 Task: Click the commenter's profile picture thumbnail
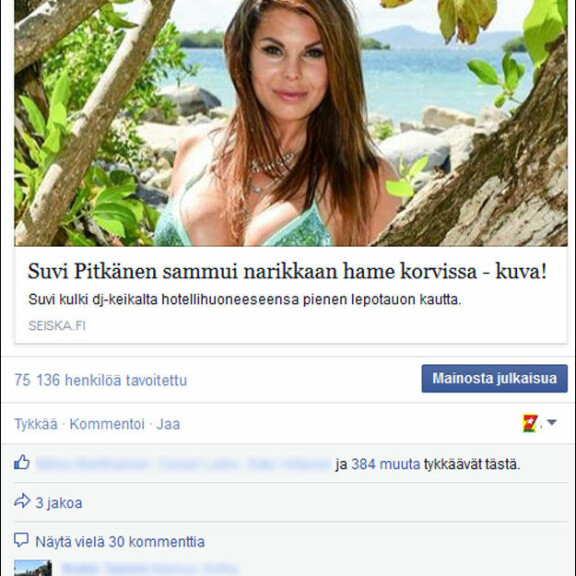pyautogui.click(x=33, y=568)
